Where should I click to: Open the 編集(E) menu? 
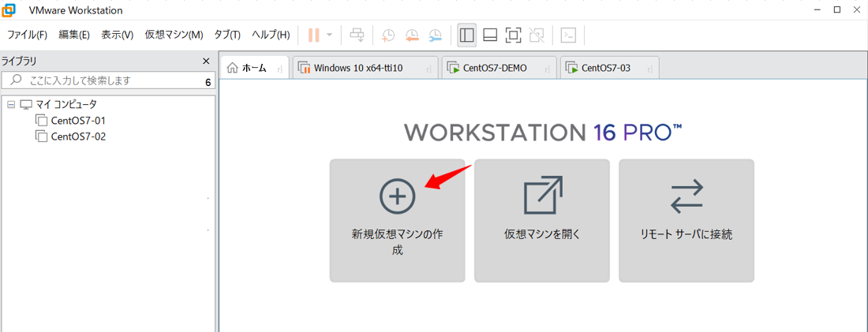(74, 35)
